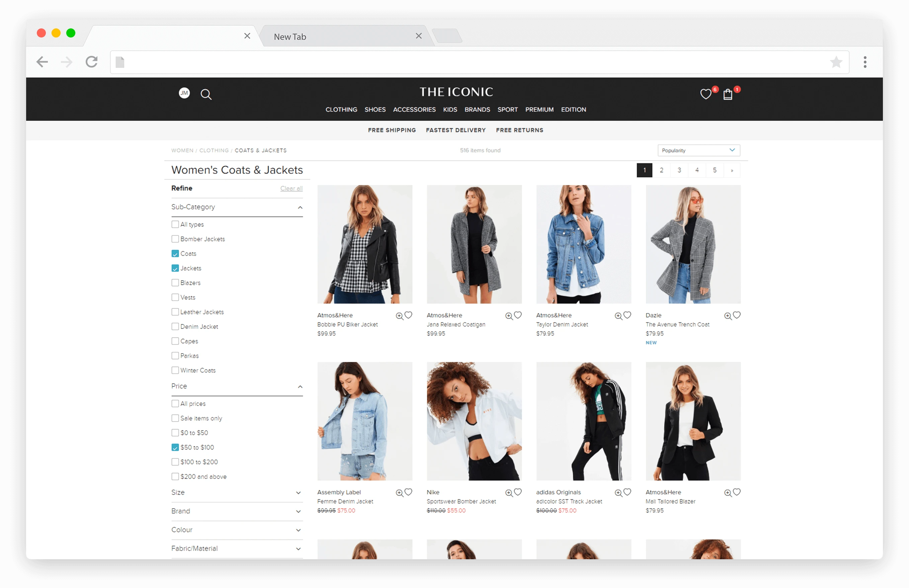This screenshot has height=588, width=909.
Task: Open the shopping bag icon
Action: click(728, 94)
